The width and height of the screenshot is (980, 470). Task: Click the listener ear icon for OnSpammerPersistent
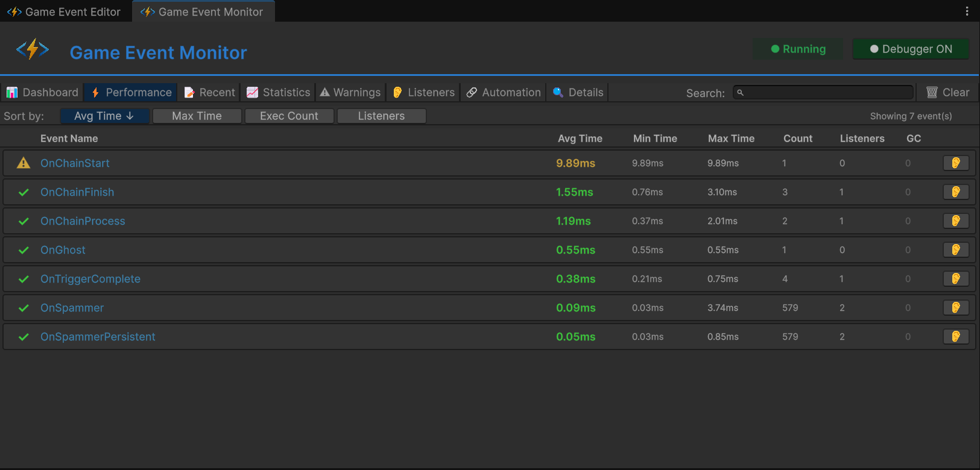pos(956,337)
